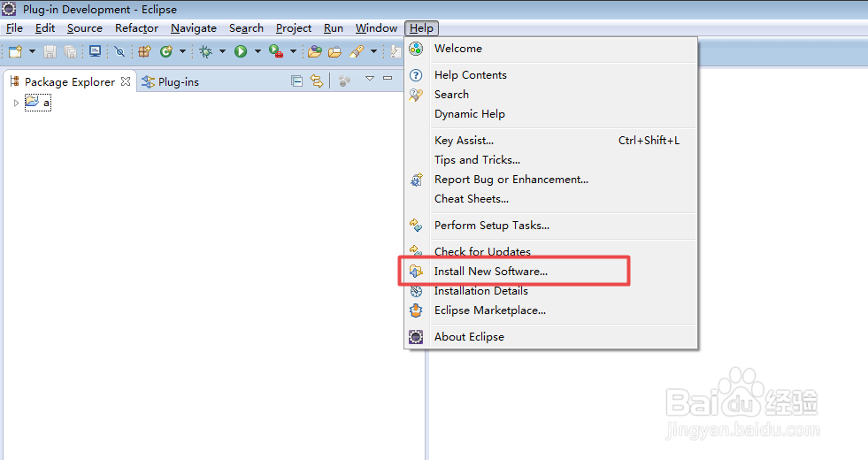Click the New wizard toolbar icon

(16, 51)
